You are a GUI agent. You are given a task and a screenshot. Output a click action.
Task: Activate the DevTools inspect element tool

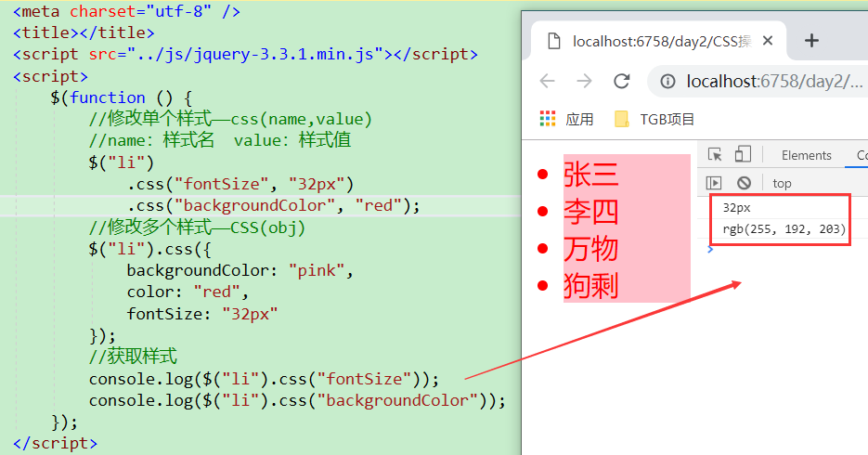715,154
